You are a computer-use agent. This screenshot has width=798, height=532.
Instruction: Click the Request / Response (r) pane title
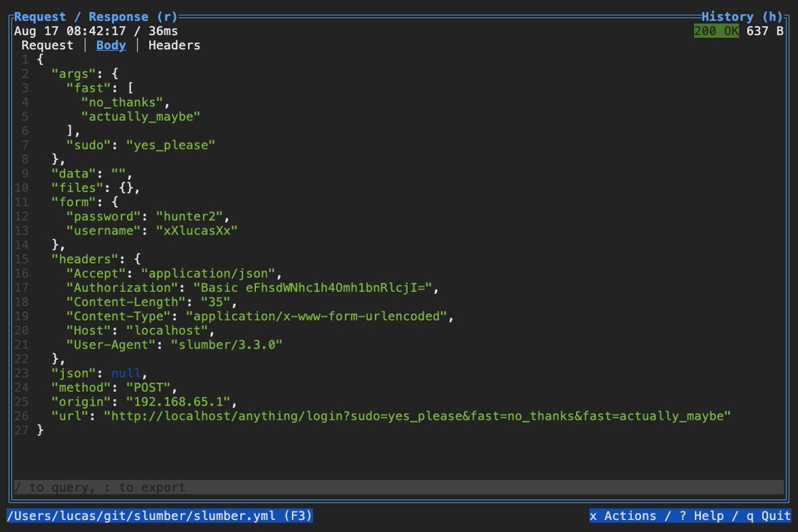[96, 17]
